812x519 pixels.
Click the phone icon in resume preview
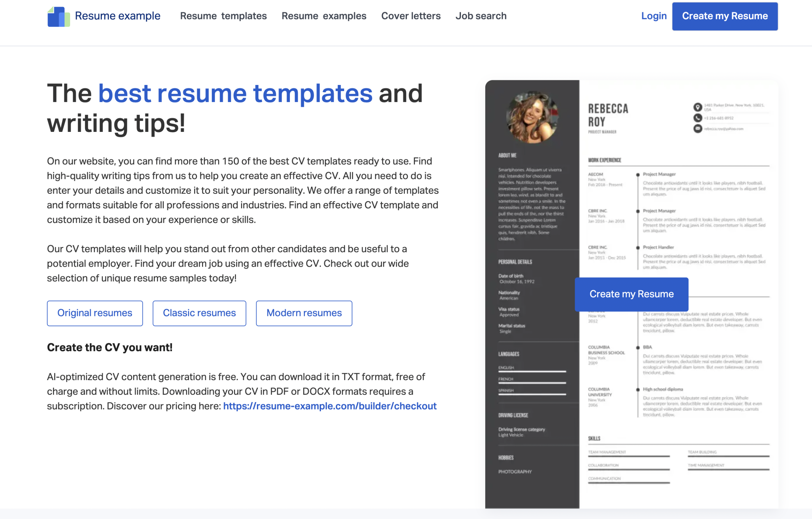pyautogui.click(x=697, y=118)
